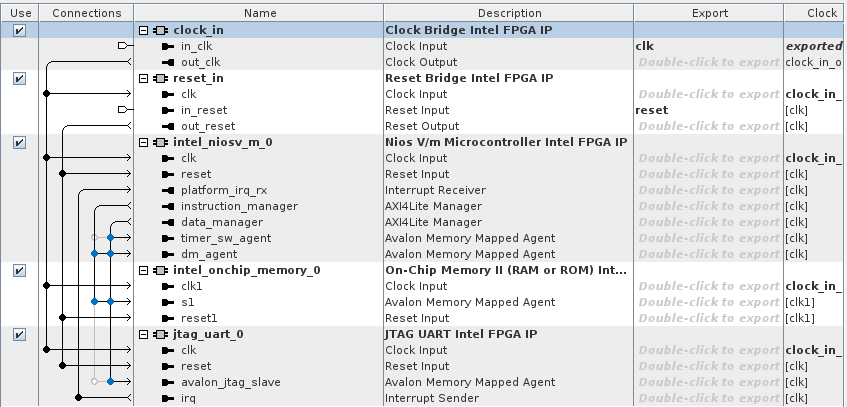The width and height of the screenshot is (847, 407).
Task: Click export field for dm_agent row
Action: pos(709,254)
